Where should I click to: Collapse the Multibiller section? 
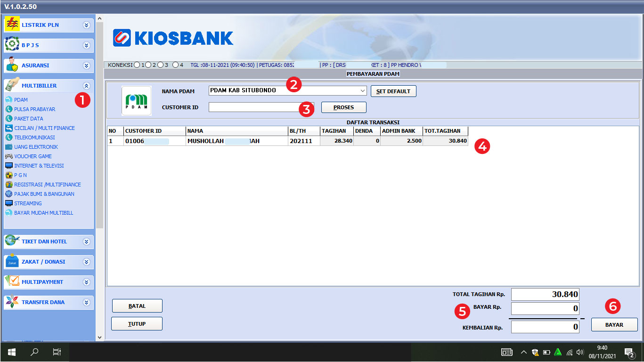(86, 86)
